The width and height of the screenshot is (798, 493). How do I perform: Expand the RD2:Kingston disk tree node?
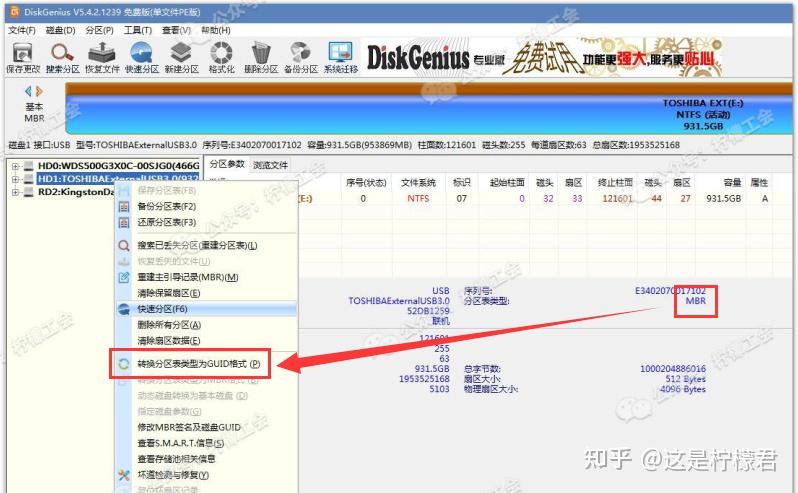(x=15, y=192)
